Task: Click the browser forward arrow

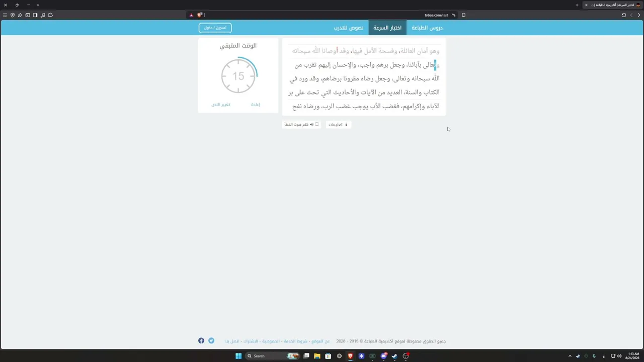Action: click(631, 15)
